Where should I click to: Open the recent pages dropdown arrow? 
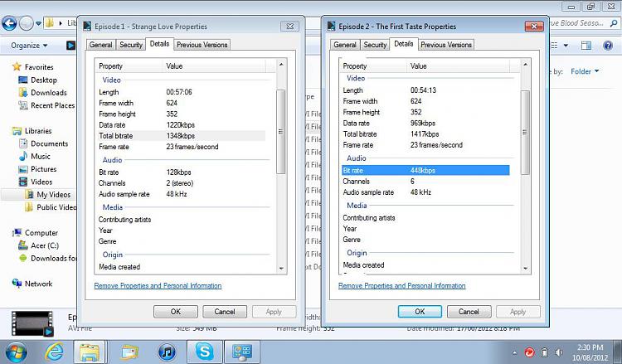38,24
